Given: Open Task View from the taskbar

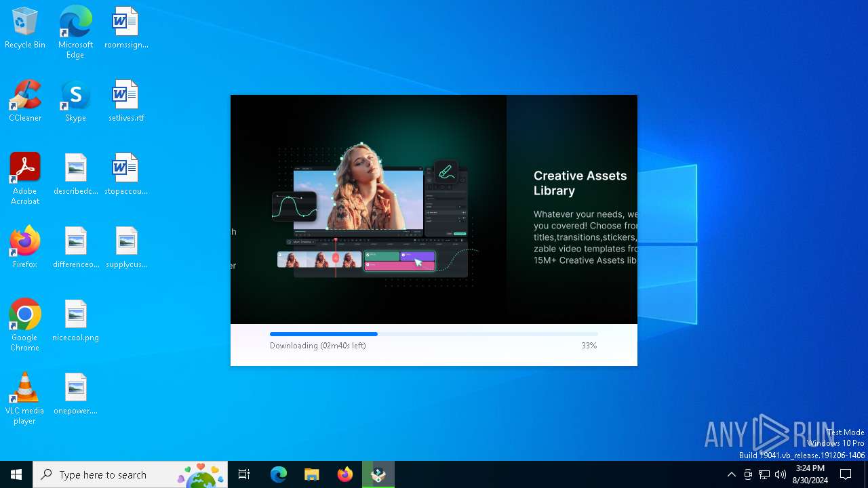Looking at the screenshot, I should pyautogui.click(x=244, y=474).
